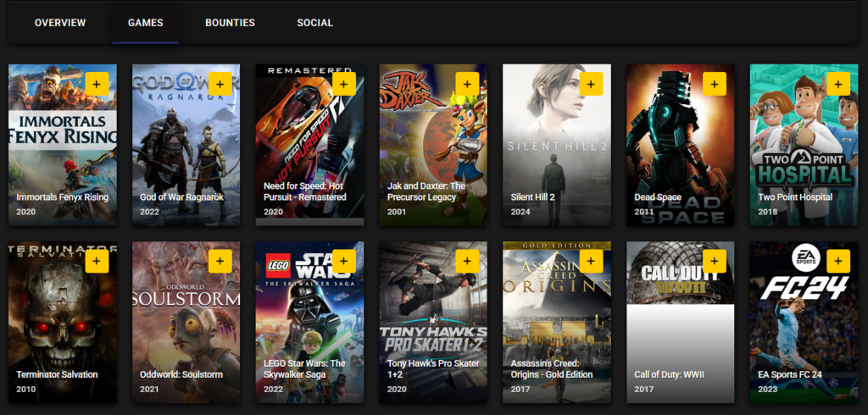The height and width of the screenshot is (415, 868).
Task: Click the 'God of War Ragnarök' title text
Action: click(x=181, y=197)
